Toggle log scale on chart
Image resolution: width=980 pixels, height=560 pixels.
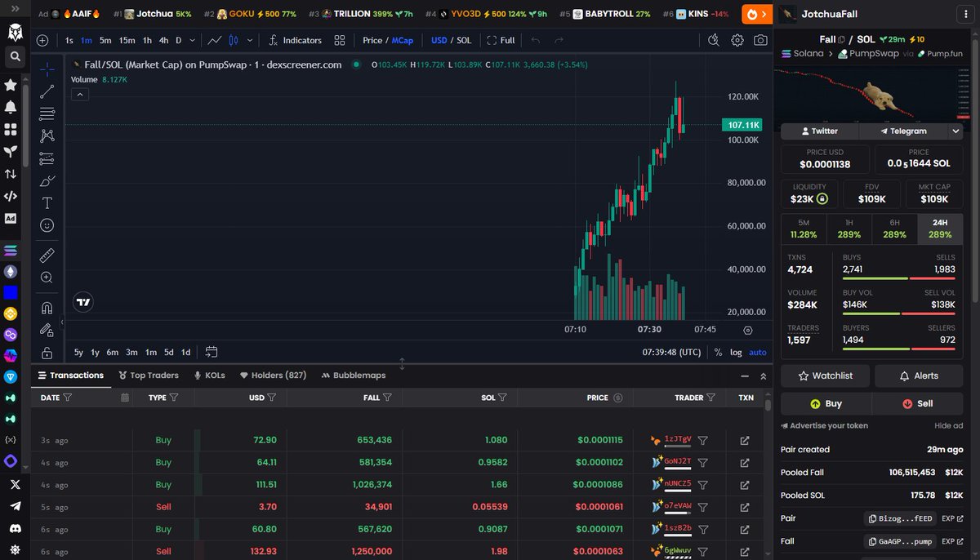[x=736, y=353]
